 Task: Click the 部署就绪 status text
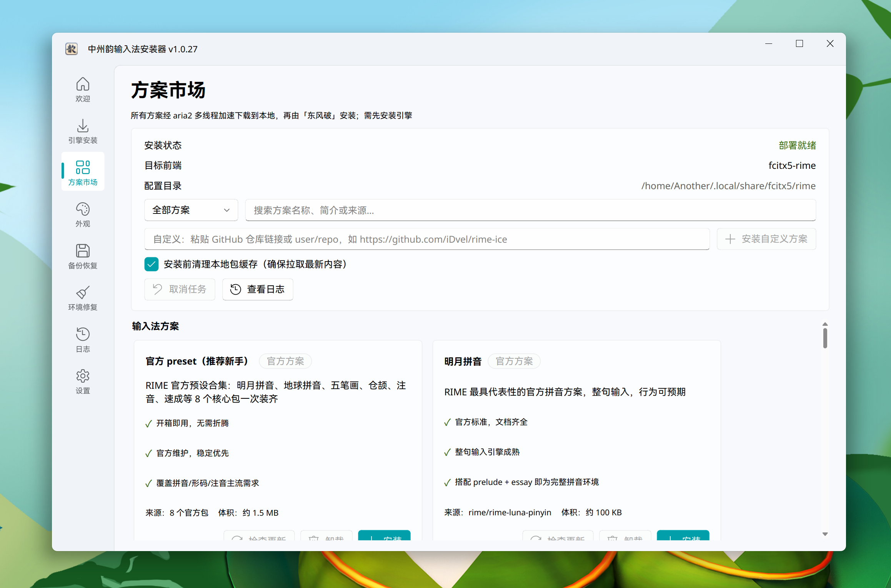pos(797,145)
